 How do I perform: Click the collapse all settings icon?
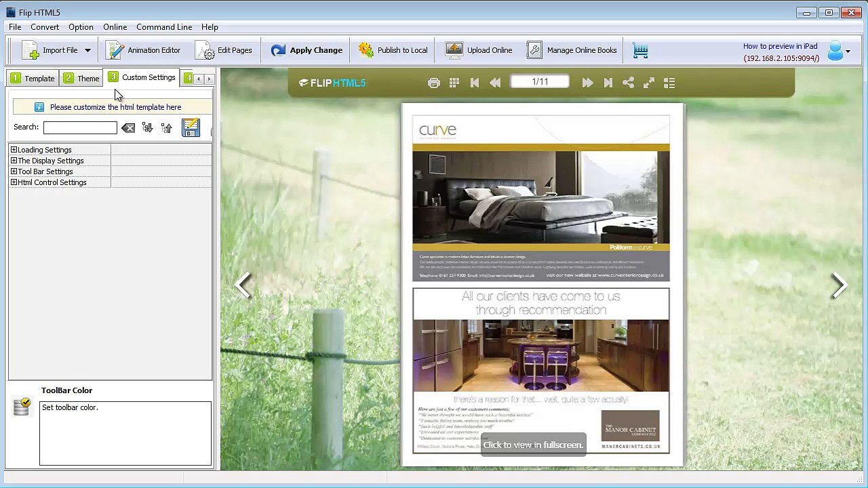[x=167, y=127]
